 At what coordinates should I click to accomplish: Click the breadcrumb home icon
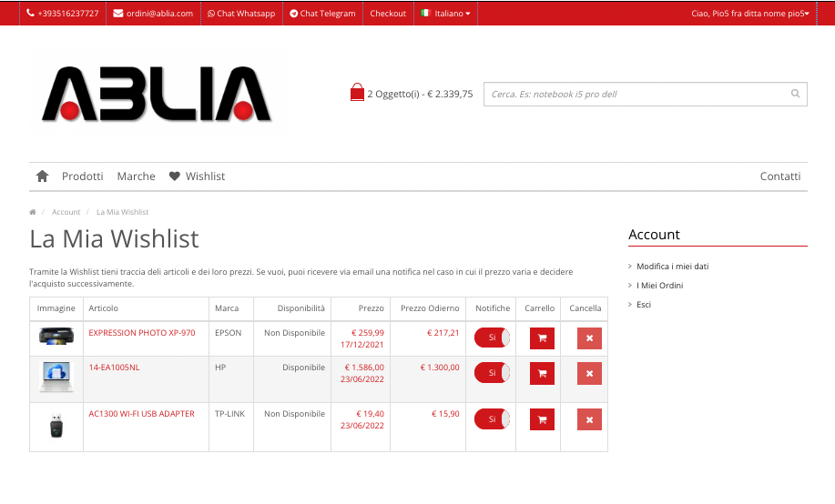point(33,212)
